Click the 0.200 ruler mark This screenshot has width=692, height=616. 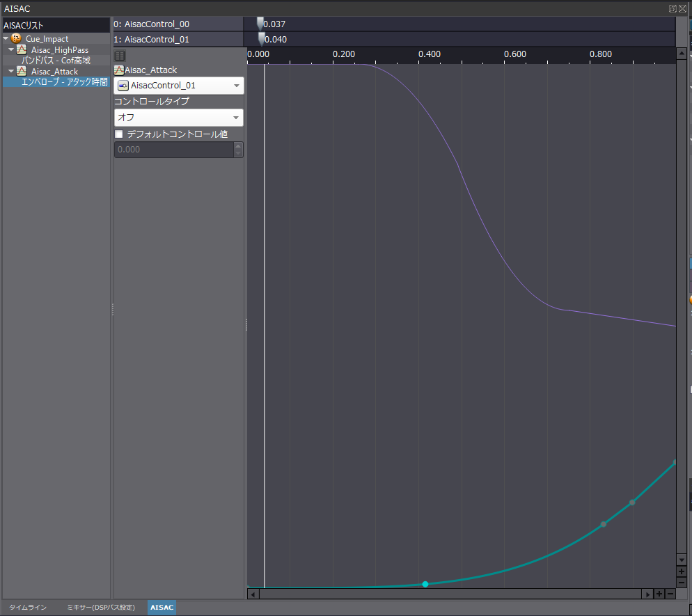tap(344, 54)
